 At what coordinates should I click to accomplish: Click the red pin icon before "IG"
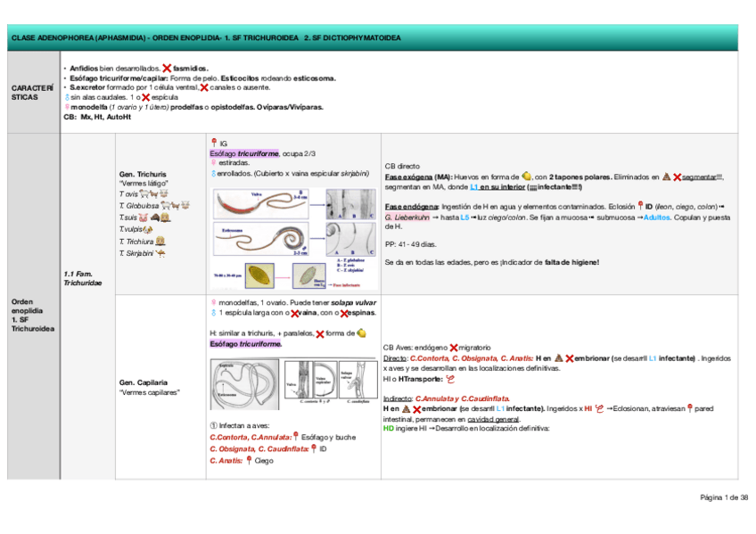213,143
